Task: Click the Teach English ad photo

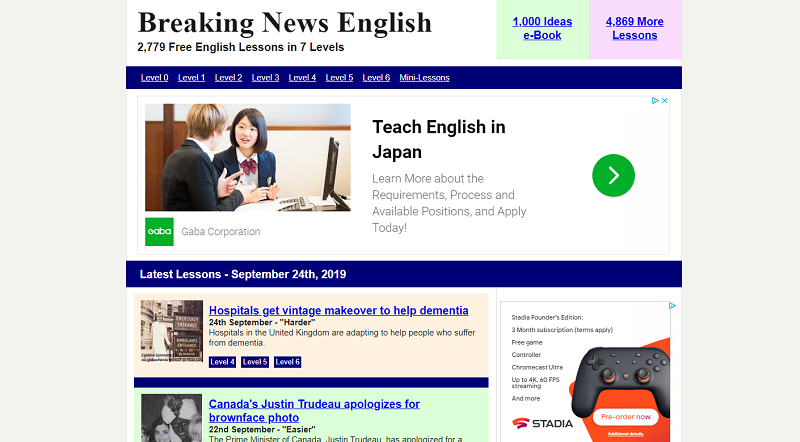Action: coord(248,157)
